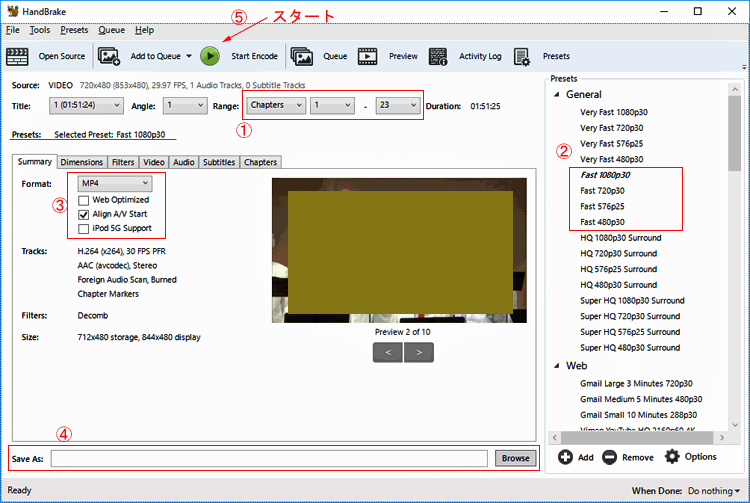Switch to the Video tab
The height and width of the screenshot is (503, 750).
coord(154,163)
